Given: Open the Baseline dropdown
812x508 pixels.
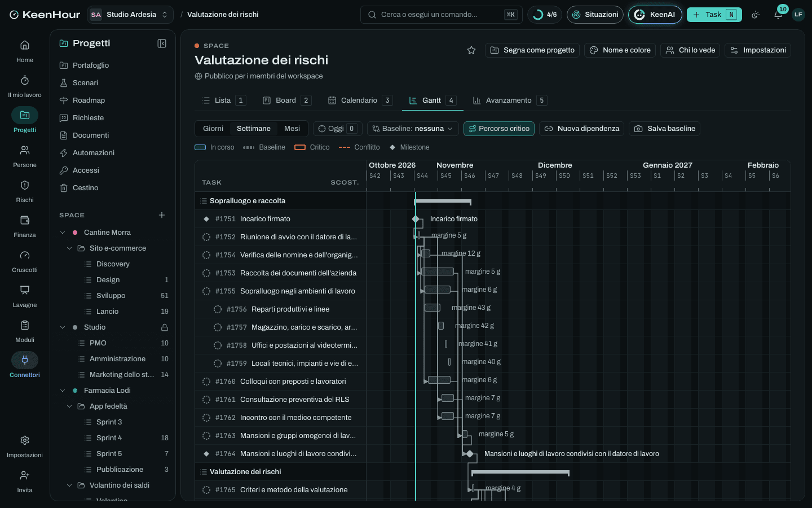Looking at the screenshot, I should (x=413, y=129).
